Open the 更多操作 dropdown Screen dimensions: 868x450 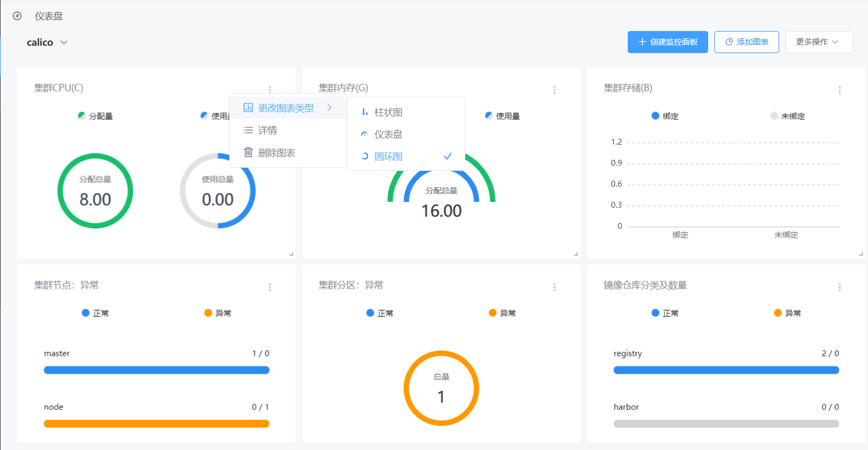click(x=819, y=42)
